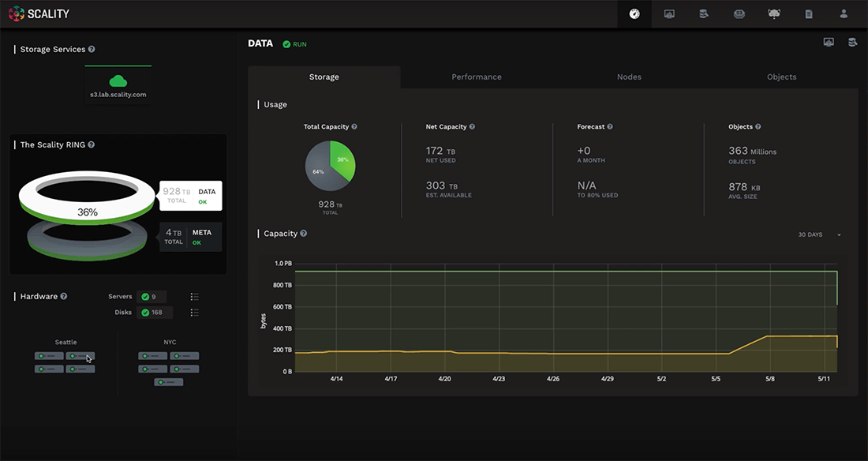
Task: Open the user profile icon at top right
Action: 843,13
